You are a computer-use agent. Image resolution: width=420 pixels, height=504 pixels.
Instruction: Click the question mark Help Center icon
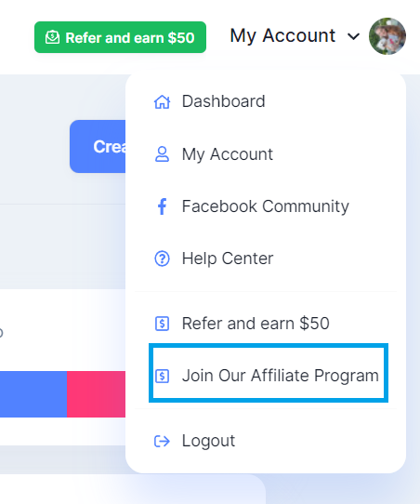pyautogui.click(x=162, y=259)
